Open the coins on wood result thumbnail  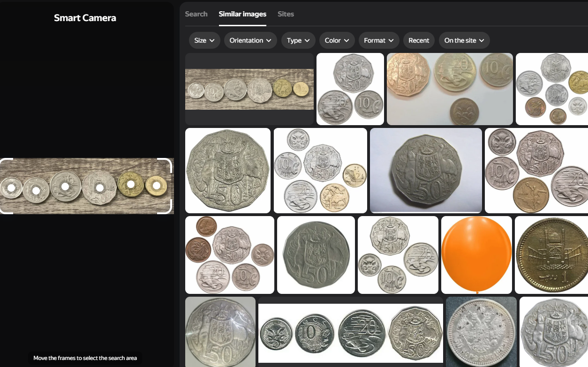[249, 89]
